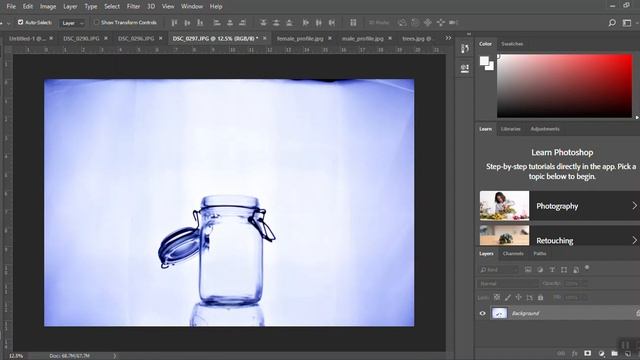640x360 pixels.
Task: Click the Distribute top edges icon
Action: [263, 23]
